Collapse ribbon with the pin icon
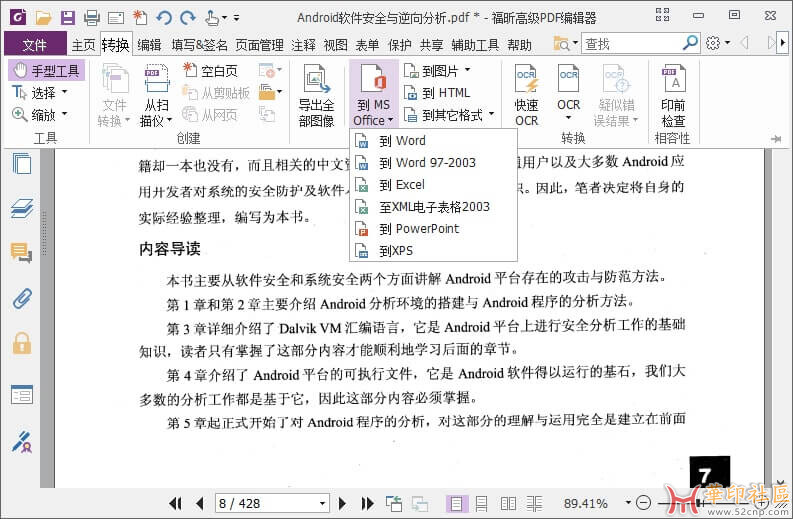Screen dimensions: 793x519 click(776, 139)
